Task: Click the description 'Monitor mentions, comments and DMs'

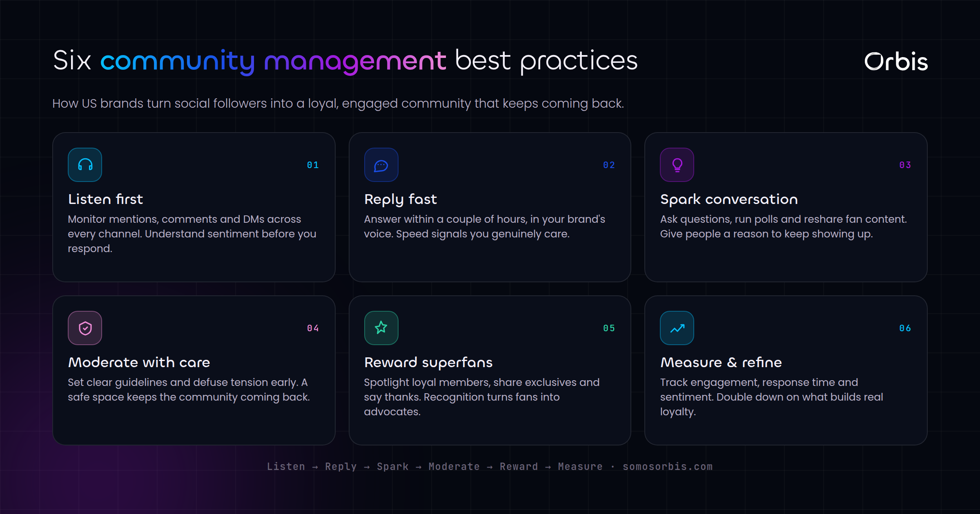Action: point(192,234)
